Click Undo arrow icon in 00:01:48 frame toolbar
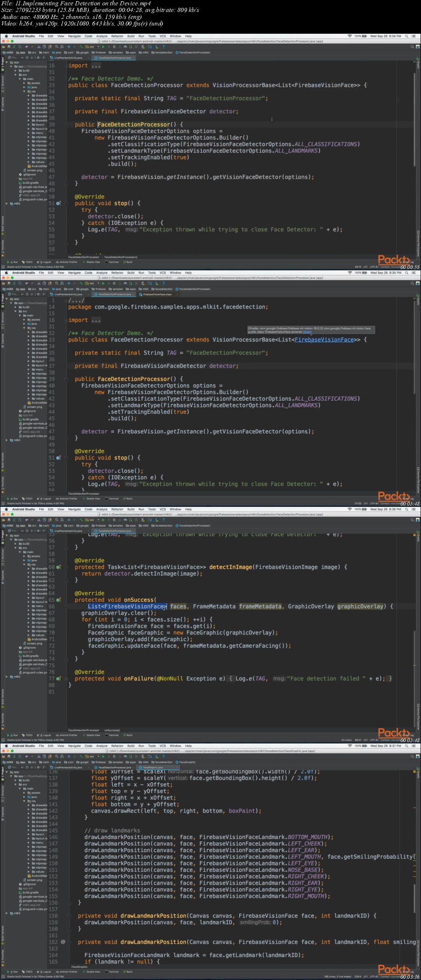The width and height of the screenshot is (421, 980). 26,283
